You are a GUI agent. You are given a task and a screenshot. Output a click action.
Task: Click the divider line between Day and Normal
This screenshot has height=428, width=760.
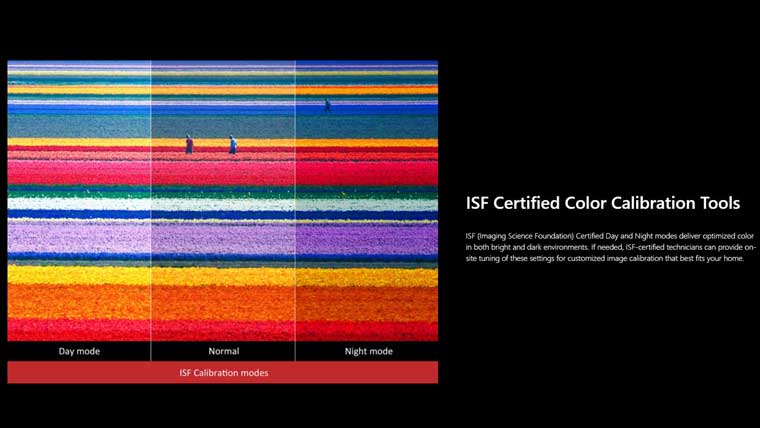(151, 200)
